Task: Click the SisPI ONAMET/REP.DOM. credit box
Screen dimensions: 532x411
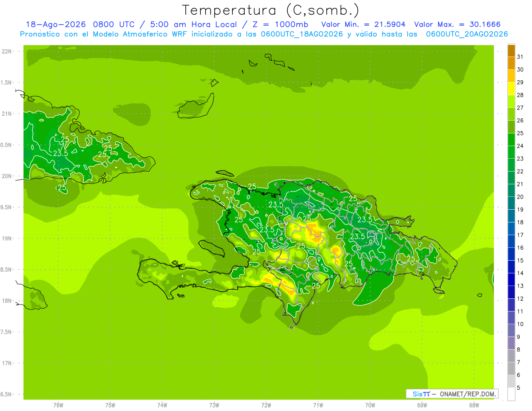Action: [x=452, y=394]
